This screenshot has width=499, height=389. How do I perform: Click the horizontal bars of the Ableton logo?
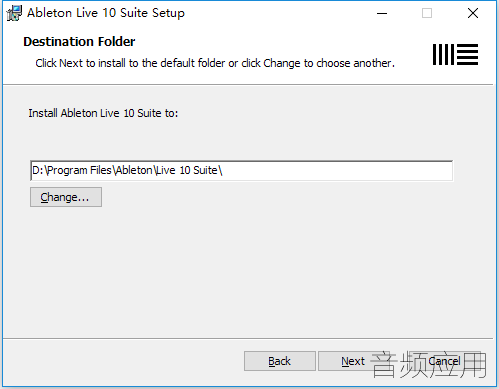(467, 54)
